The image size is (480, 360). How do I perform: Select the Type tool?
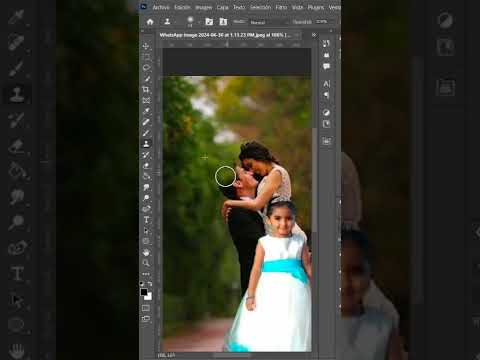click(x=146, y=220)
